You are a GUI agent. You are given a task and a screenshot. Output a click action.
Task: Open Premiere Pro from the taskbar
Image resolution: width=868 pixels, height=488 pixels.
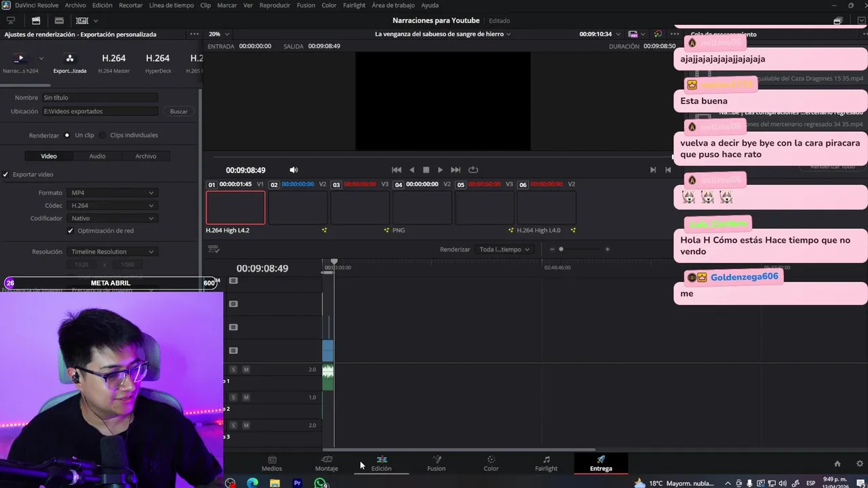pyautogui.click(x=297, y=483)
